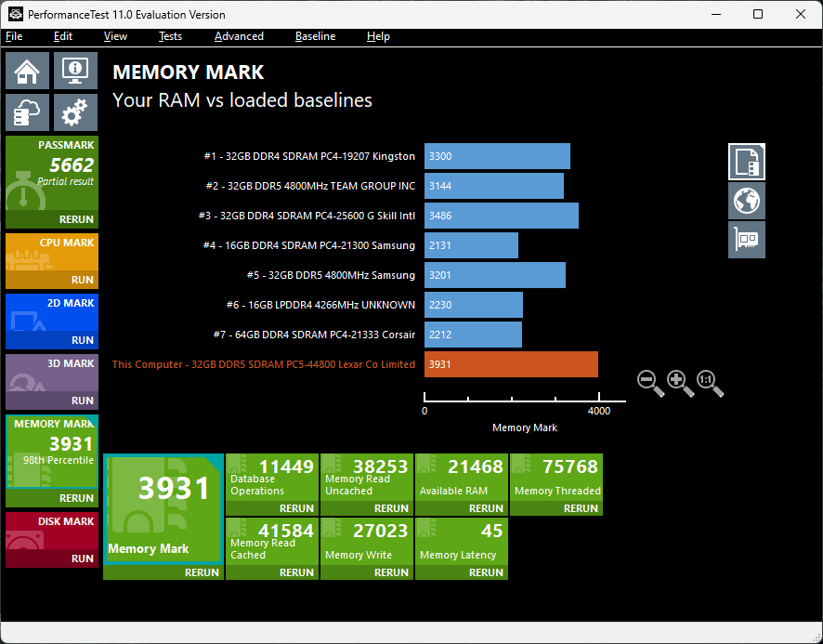The height and width of the screenshot is (644, 823).
Task: Open the globe world comparison icon
Action: click(x=747, y=201)
